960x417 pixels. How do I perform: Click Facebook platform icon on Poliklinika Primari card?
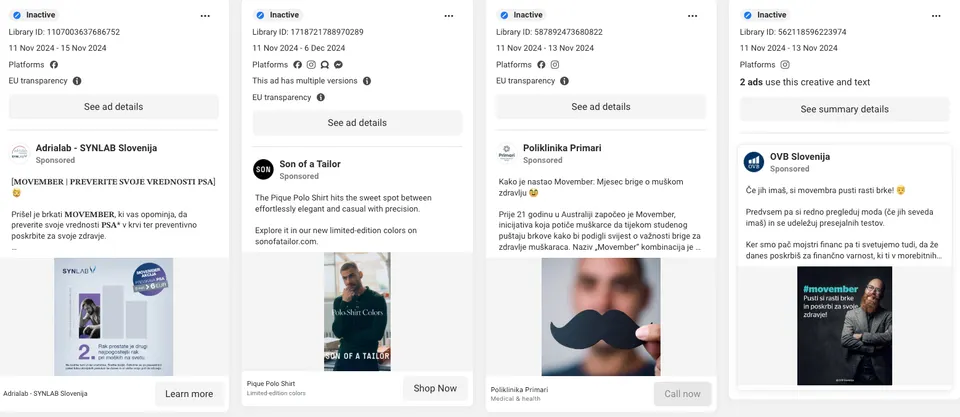click(541, 64)
